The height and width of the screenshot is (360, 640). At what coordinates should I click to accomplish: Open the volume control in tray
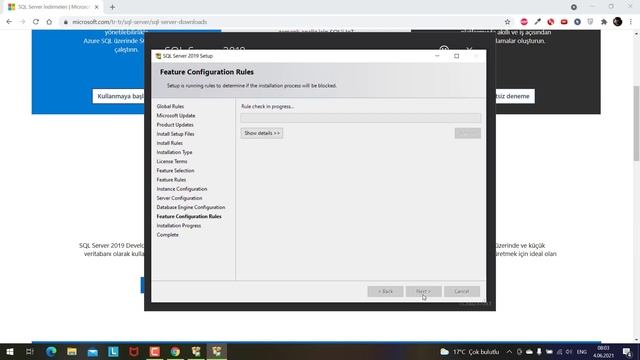(x=569, y=351)
